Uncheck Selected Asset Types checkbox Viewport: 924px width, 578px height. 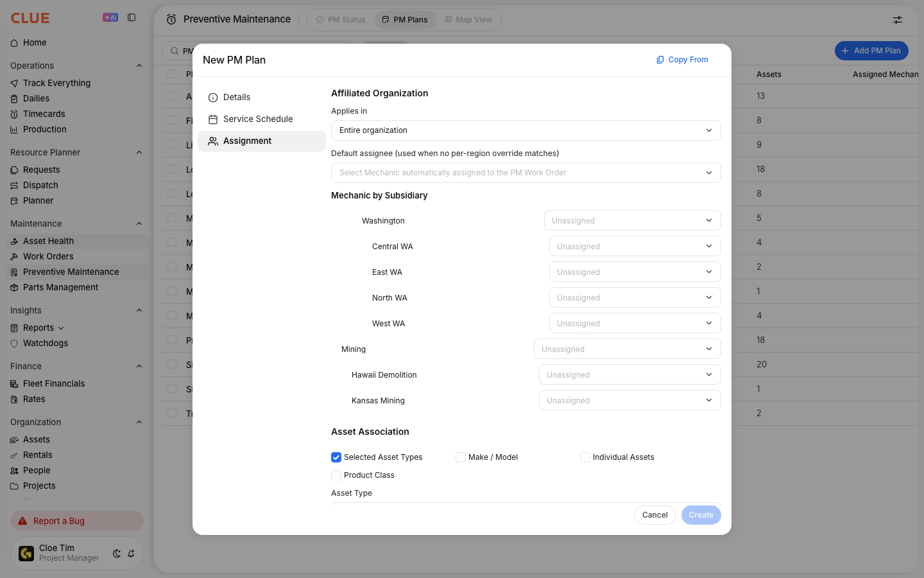[x=336, y=457]
